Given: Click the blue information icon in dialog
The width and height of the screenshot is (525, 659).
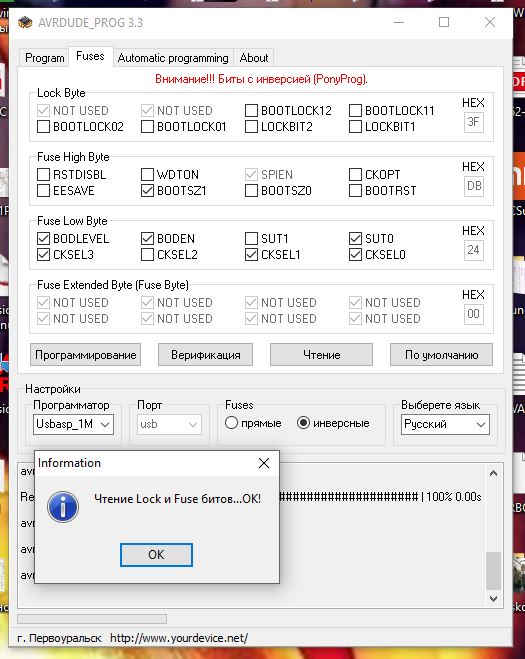Looking at the screenshot, I should pos(63,507).
